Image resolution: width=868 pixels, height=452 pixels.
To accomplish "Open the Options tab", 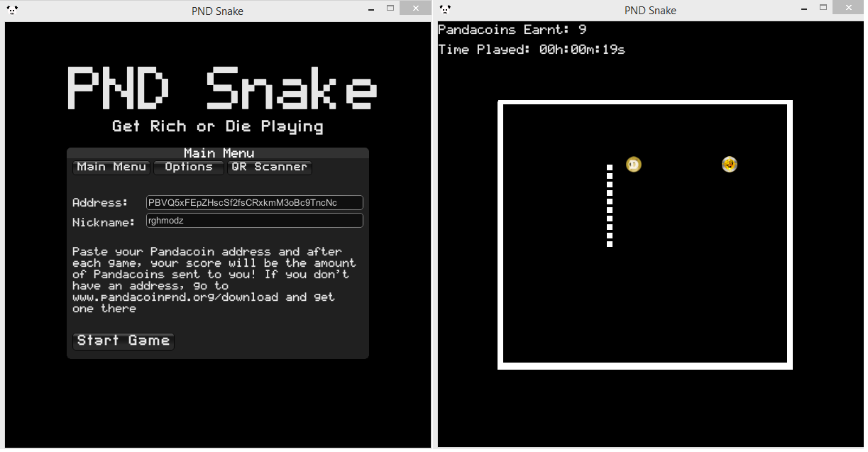I will (x=189, y=167).
